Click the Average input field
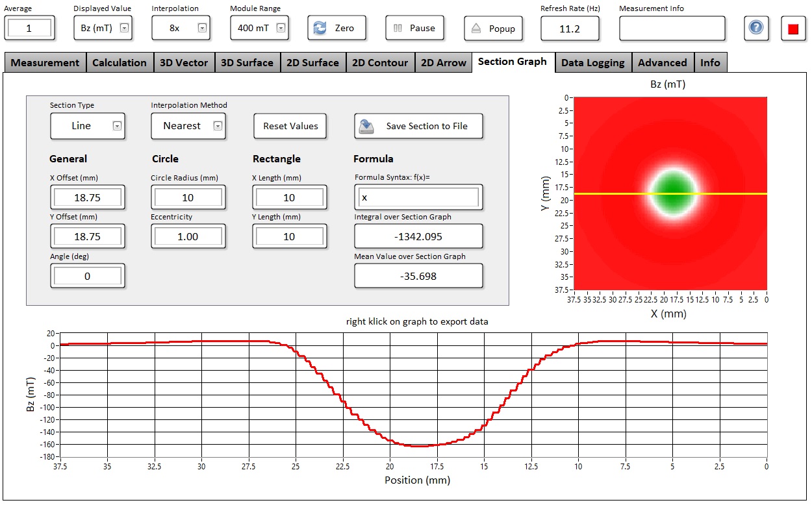Screen dimensions: 812x507 [29, 28]
